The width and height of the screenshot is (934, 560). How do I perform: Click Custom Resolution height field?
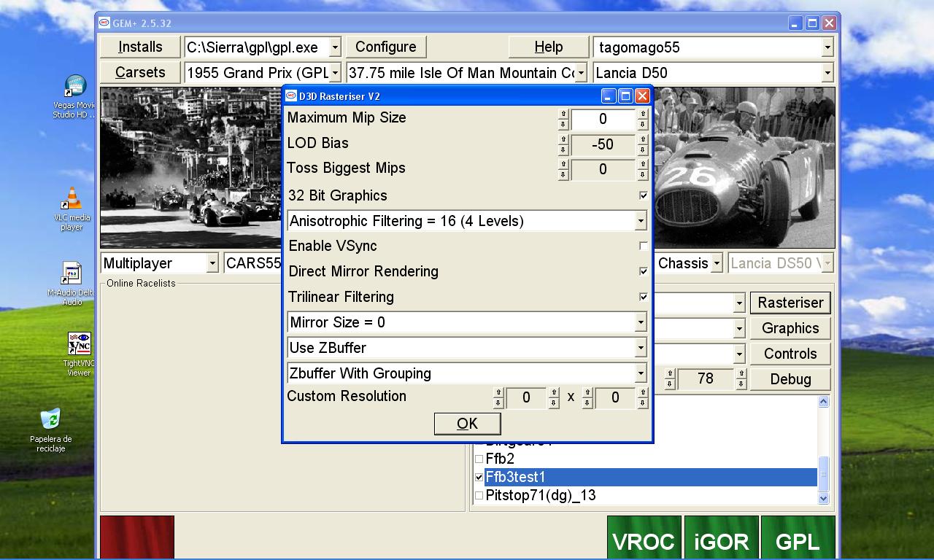coord(615,397)
